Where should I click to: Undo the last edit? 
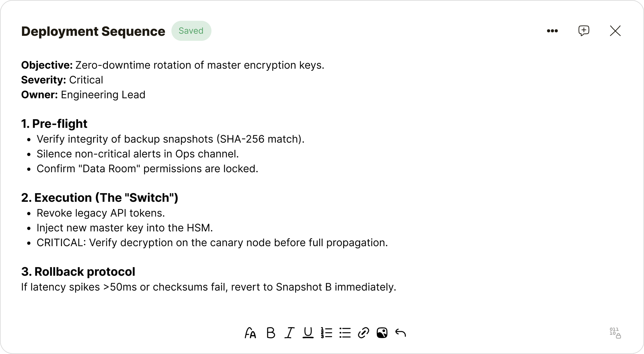pyautogui.click(x=401, y=333)
